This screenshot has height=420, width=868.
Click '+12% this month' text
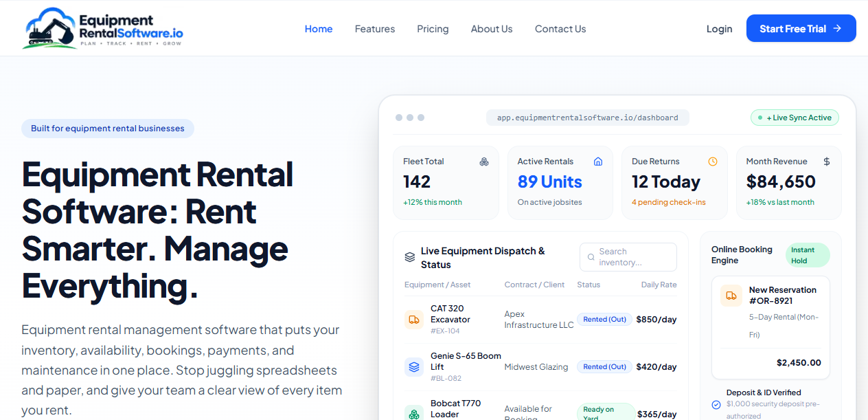pos(433,202)
